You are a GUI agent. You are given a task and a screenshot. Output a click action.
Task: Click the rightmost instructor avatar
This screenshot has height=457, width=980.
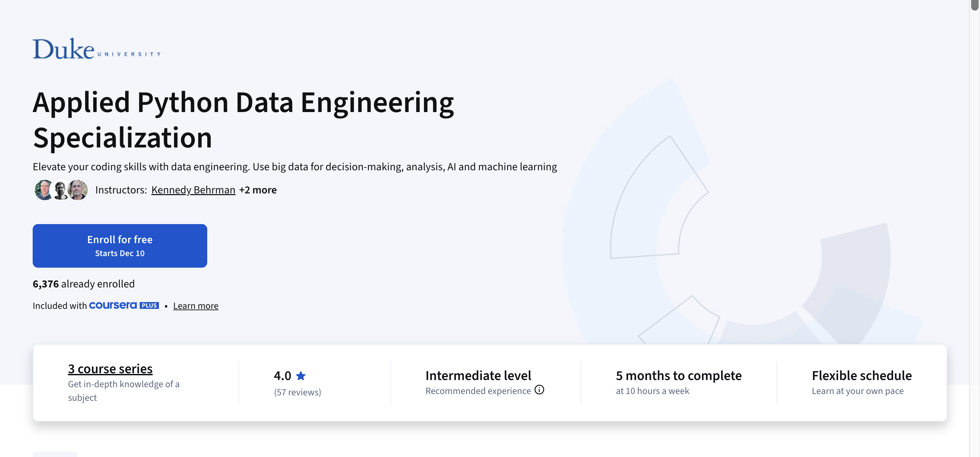coord(78,189)
